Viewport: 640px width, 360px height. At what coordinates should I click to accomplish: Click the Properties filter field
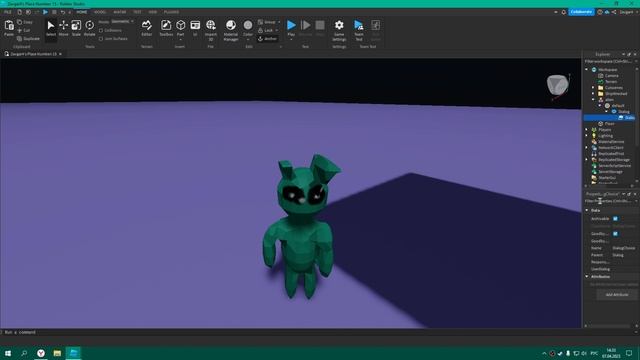pos(608,201)
